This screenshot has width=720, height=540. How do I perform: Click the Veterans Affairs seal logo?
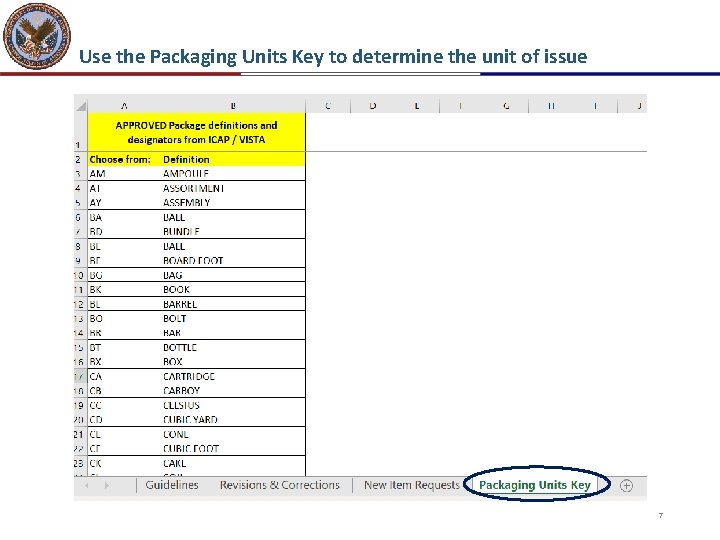[x=37, y=36]
